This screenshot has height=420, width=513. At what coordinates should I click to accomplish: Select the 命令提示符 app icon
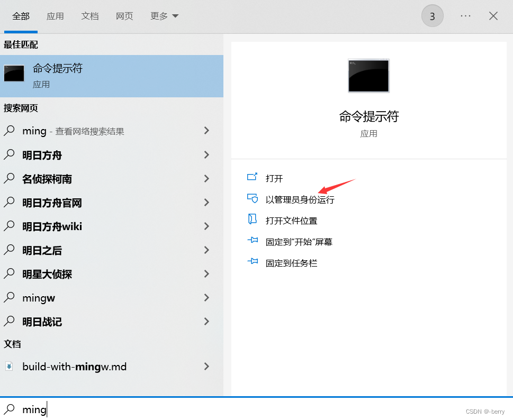pos(14,74)
